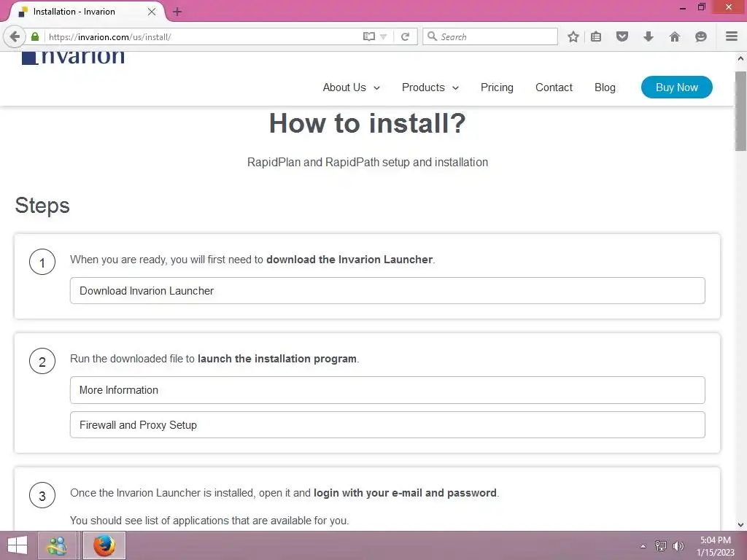Bookmark this page with the star icon

(x=573, y=36)
